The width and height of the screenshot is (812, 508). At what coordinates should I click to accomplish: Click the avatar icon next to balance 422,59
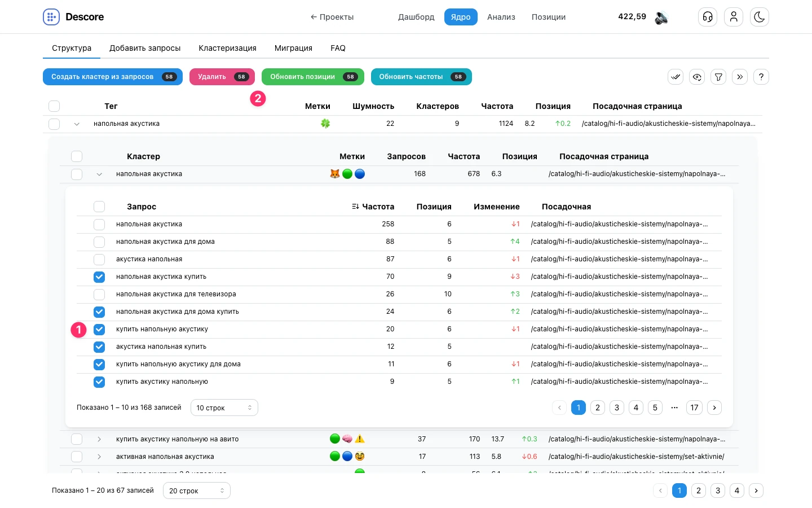[661, 17]
